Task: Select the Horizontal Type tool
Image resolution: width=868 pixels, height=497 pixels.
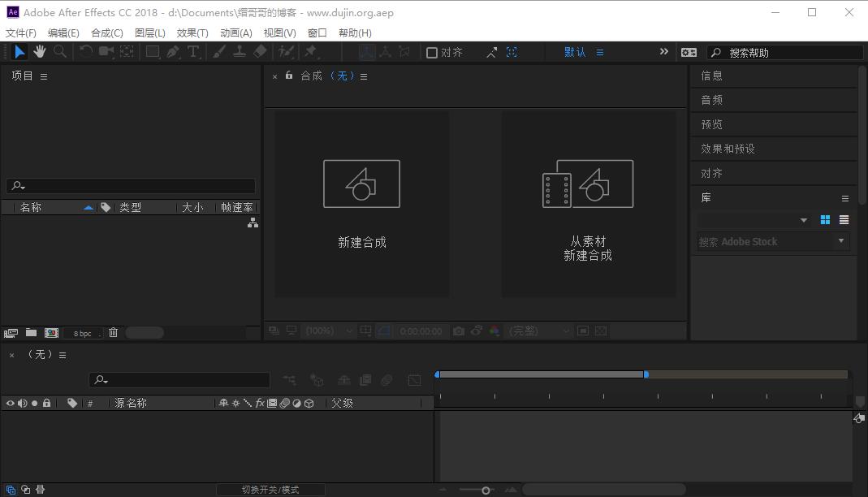Action: tap(193, 52)
